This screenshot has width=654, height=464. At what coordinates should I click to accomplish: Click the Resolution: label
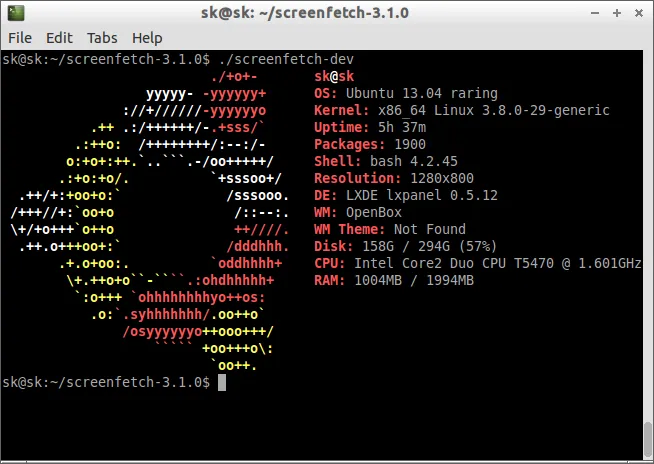coord(357,178)
